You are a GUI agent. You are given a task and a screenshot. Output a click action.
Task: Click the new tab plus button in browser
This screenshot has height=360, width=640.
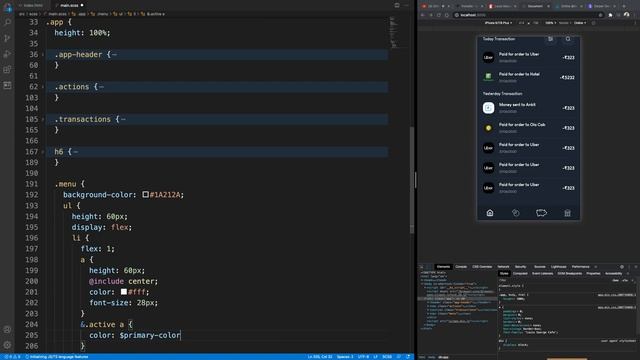pos(624,6)
